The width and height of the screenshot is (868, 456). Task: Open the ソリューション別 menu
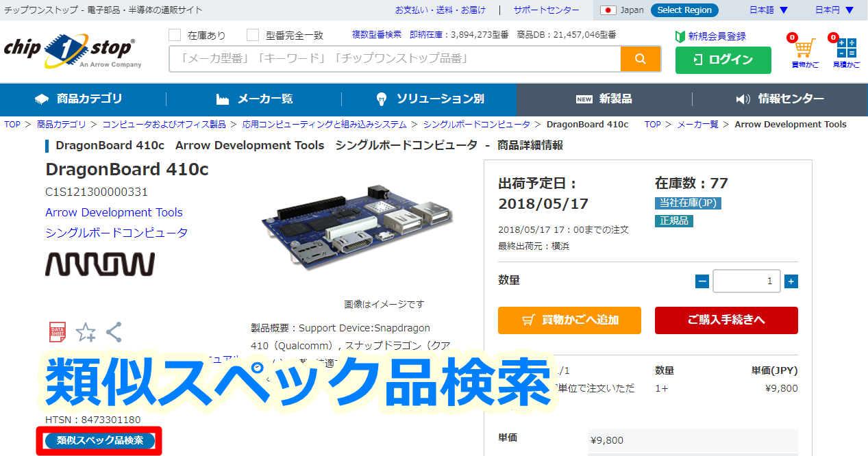[430, 99]
